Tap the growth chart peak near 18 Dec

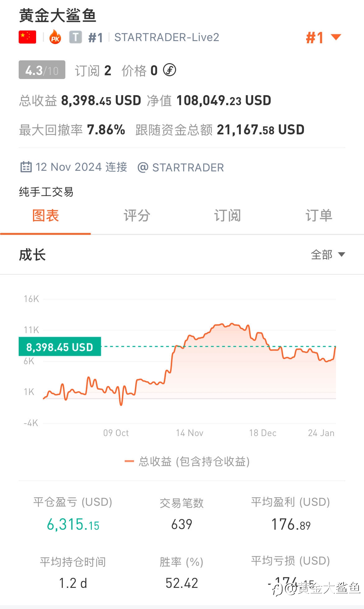tap(232, 324)
